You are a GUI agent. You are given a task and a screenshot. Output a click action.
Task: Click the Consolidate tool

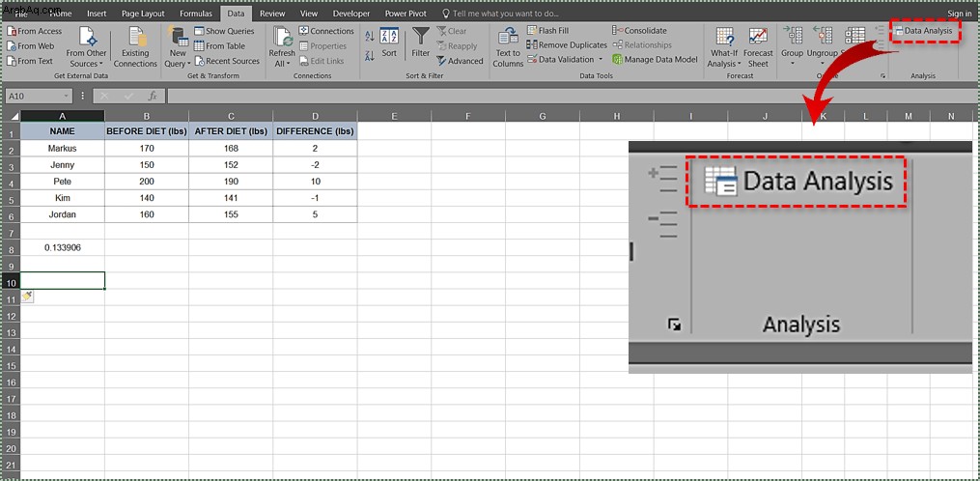(x=639, y=30)
